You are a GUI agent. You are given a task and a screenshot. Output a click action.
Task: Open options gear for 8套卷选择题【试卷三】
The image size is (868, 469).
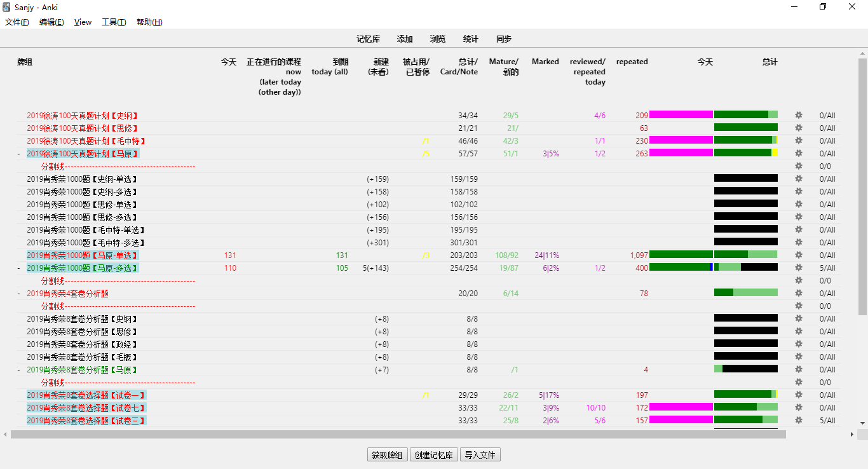(799, 420)
